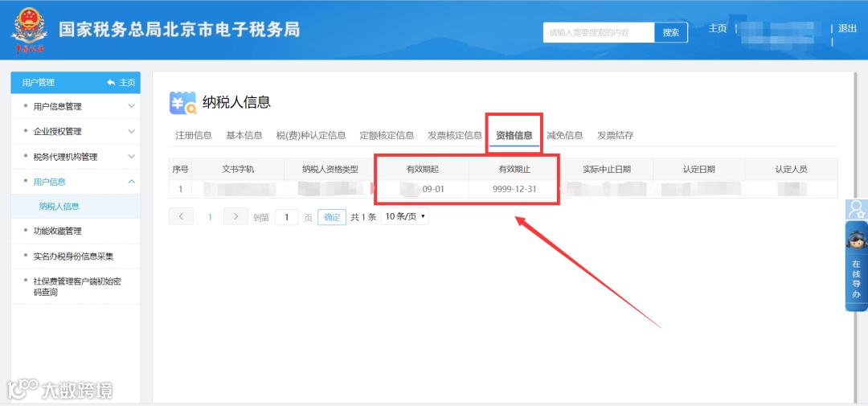
Task: Click the 用户管理 sidebar header
Action: pos(39,83)
